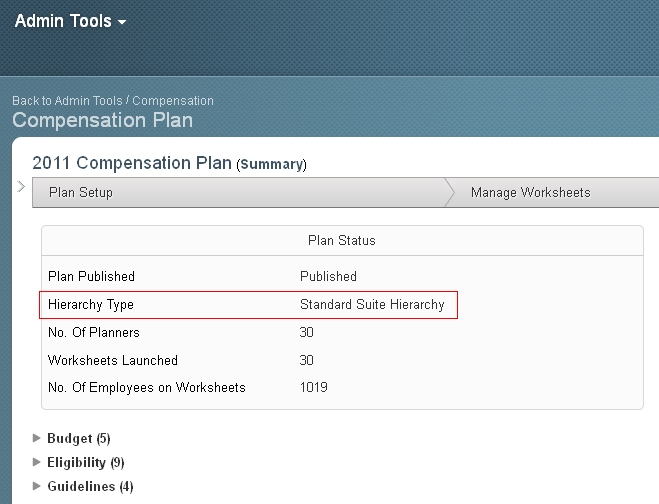Screen dimensions: 659x504
Task: Click the Worksheets Launched count
Action: pyautogui.click(x=306, y=360)
